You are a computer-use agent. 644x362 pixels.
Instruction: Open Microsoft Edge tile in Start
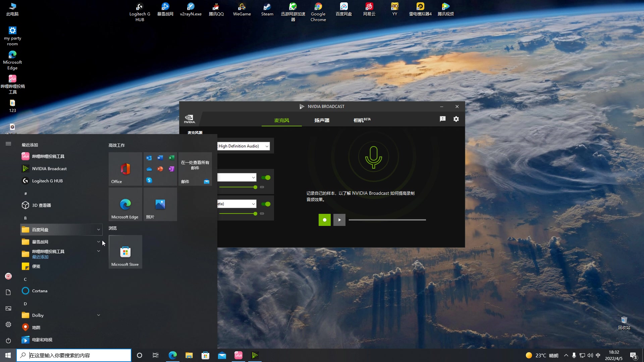coord(125,204)
